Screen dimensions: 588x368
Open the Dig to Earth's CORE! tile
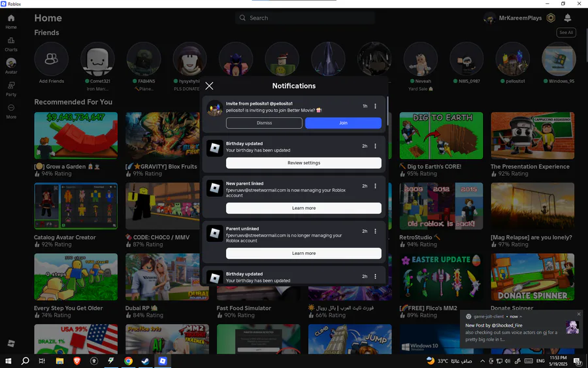(x=441, y=135)
